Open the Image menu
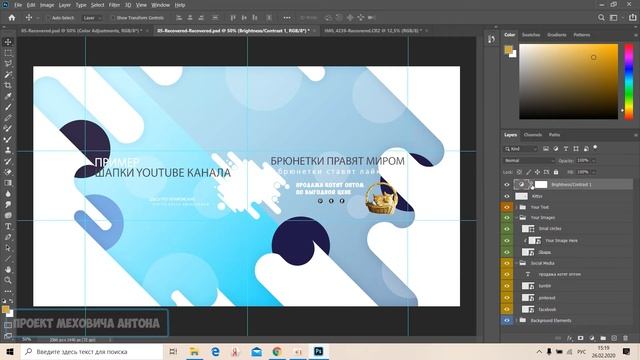The height and width of the screenshot is (360, 640). 47,5
